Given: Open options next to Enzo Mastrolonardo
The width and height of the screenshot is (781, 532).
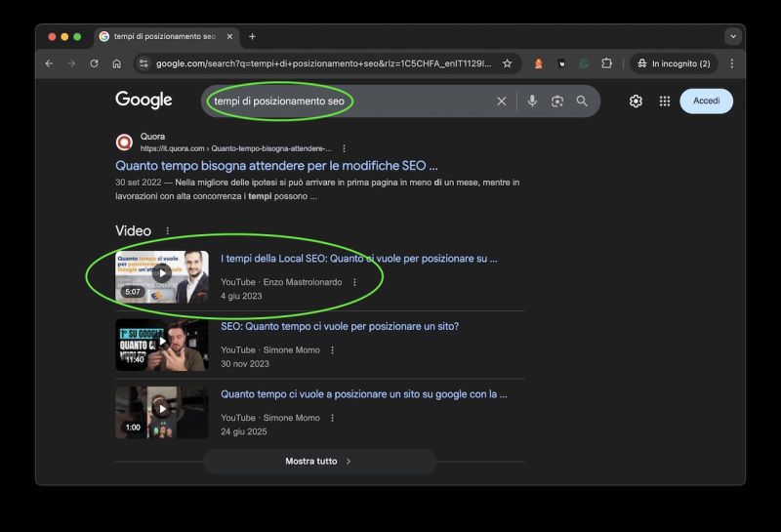Looking at the screenshot, I should click(354, 282).
